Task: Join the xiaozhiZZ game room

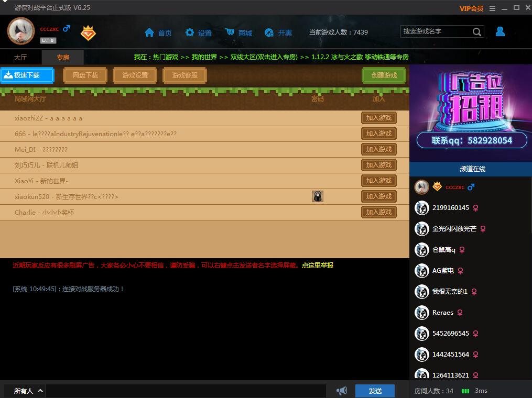Action: 378,118
